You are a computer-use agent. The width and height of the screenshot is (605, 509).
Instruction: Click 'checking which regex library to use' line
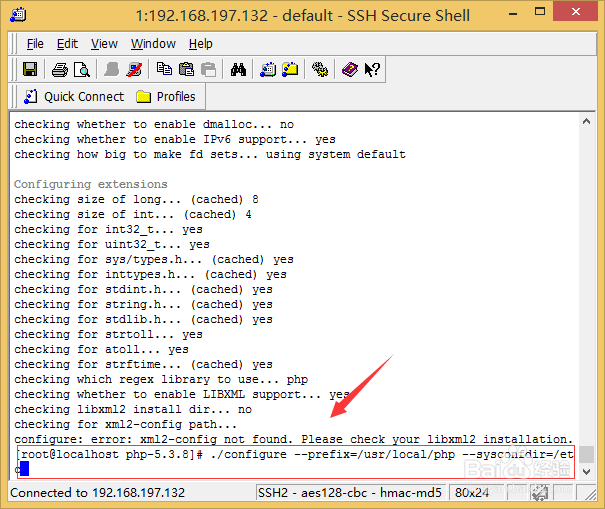tap(161, 379)
